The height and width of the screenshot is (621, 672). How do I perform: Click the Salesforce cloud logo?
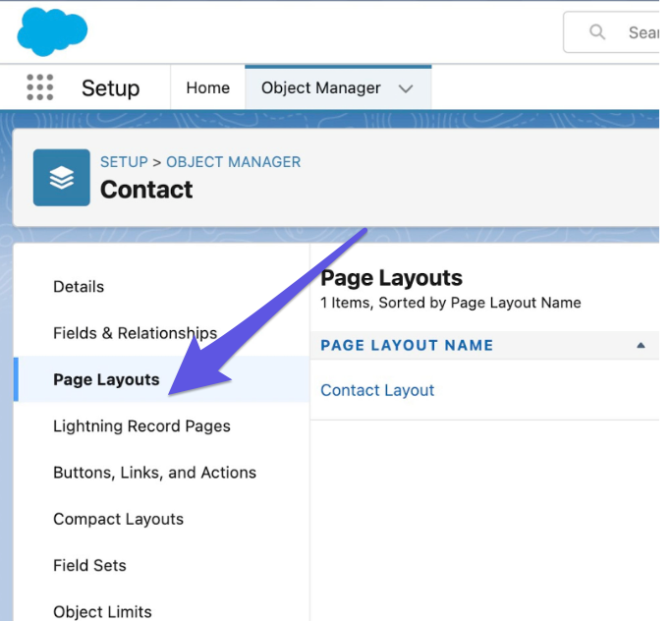(52, 31)
